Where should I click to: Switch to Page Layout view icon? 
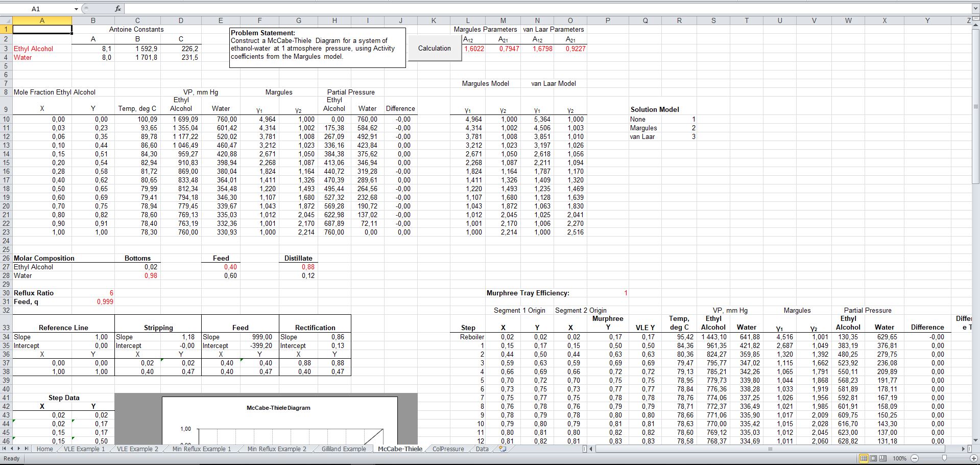(873, 458)
